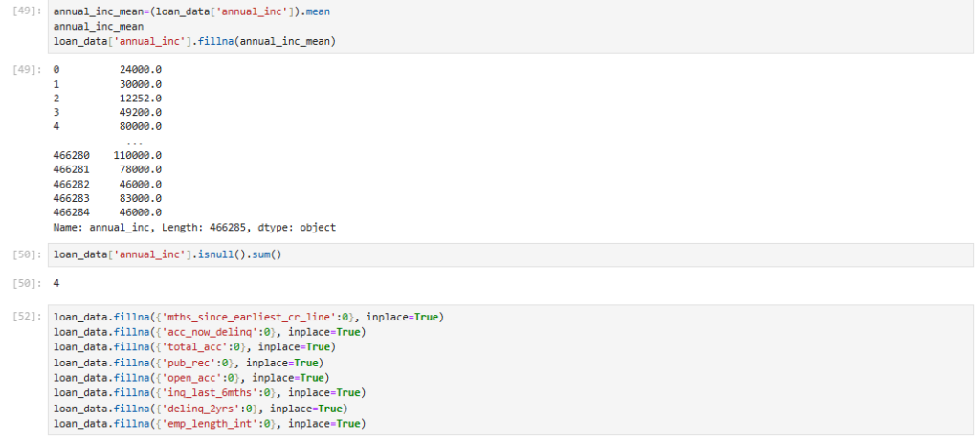This screenshot has width=980, height=442.
Task: Click the fillna(annual_inc_mean) code line
Action: pyautogui.click(x=195, y=41)
